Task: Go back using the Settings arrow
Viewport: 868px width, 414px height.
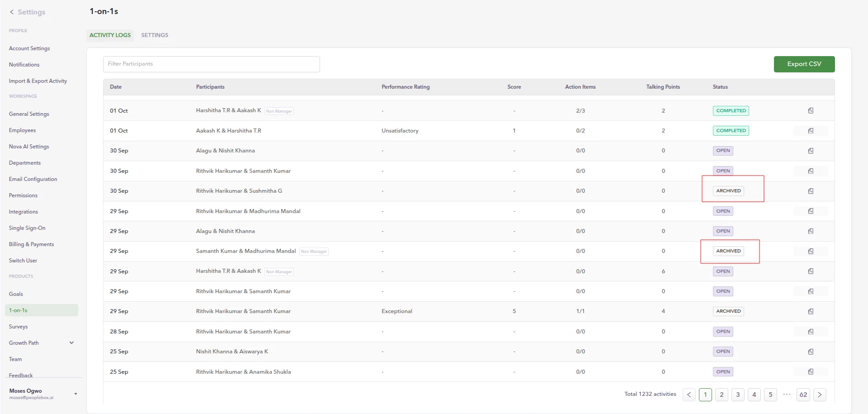Action: click(12, 12)
